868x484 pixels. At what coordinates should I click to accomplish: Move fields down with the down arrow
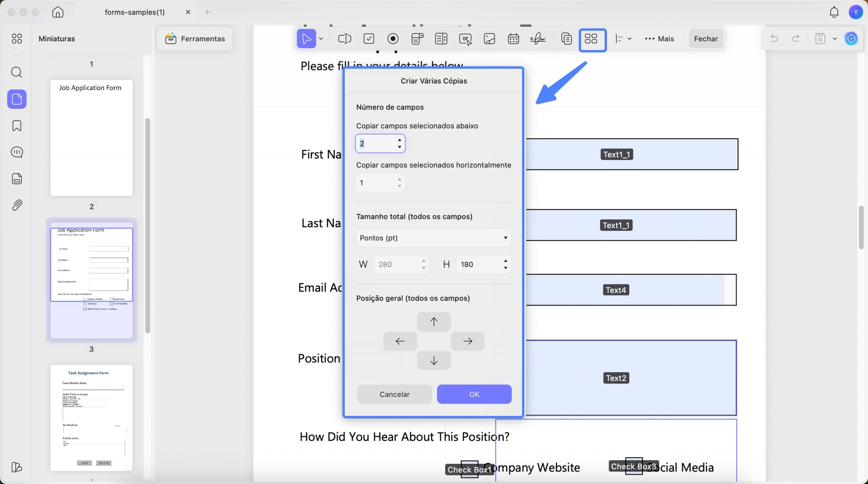tap(434, 360)
